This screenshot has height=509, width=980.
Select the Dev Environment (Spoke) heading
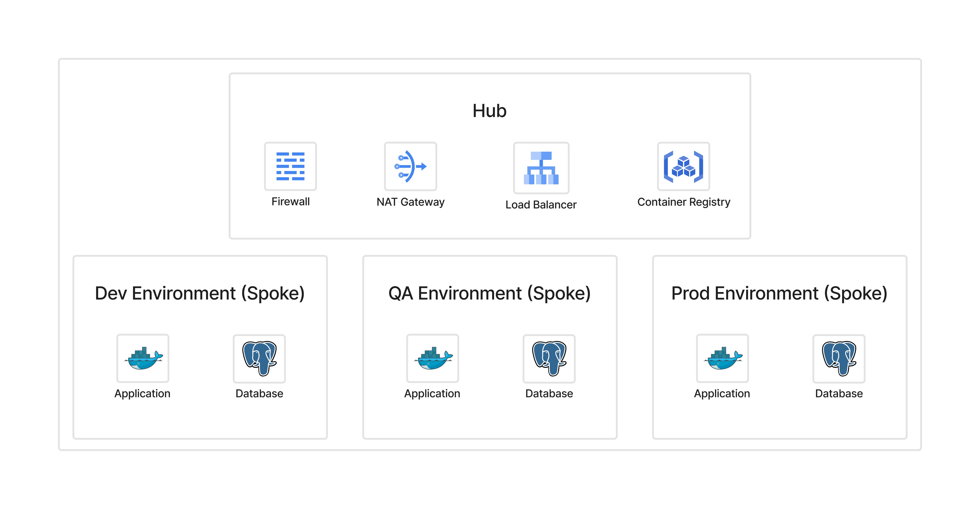[x=200, y=293]
